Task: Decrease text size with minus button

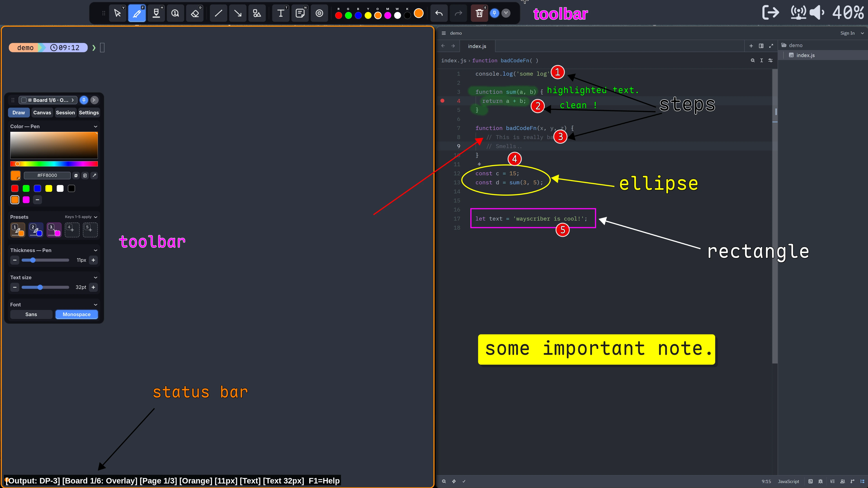Action: [15, 287]
